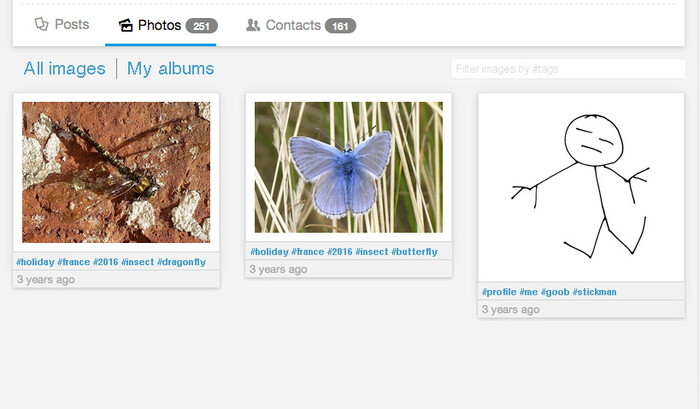
Task: Click the 161 contacts count badge
Action: (x=340, y=26)
